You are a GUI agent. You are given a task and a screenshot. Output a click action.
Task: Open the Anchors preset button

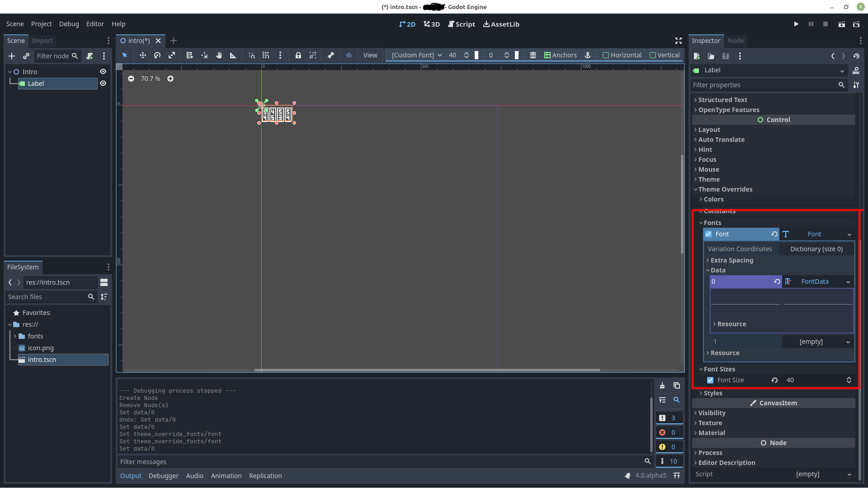pos(561,55)
